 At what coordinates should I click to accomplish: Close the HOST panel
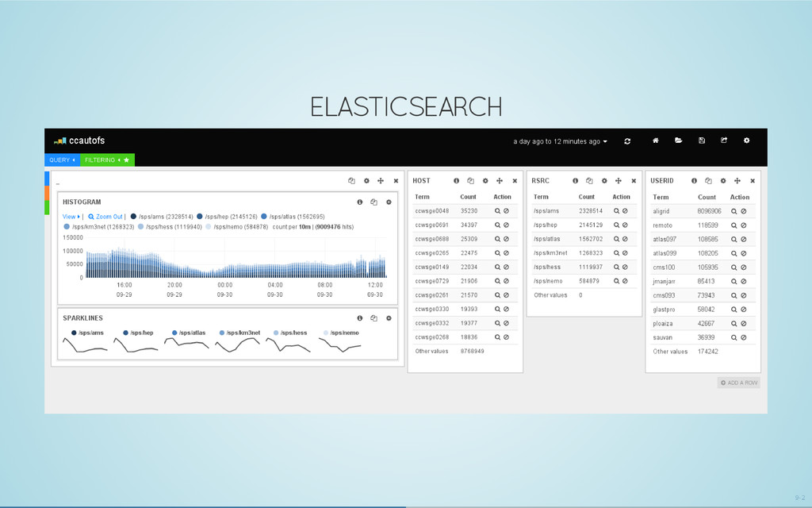click(x=514, y=181)
